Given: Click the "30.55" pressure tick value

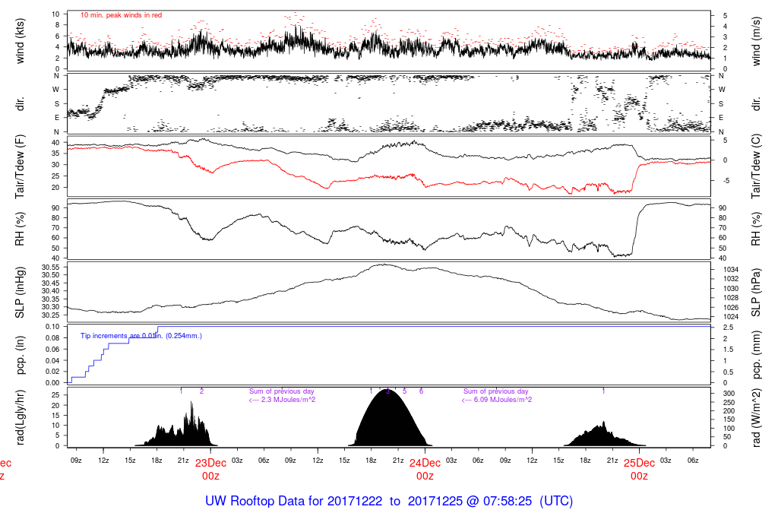Looking at the screenshot, I should (51, 267).
